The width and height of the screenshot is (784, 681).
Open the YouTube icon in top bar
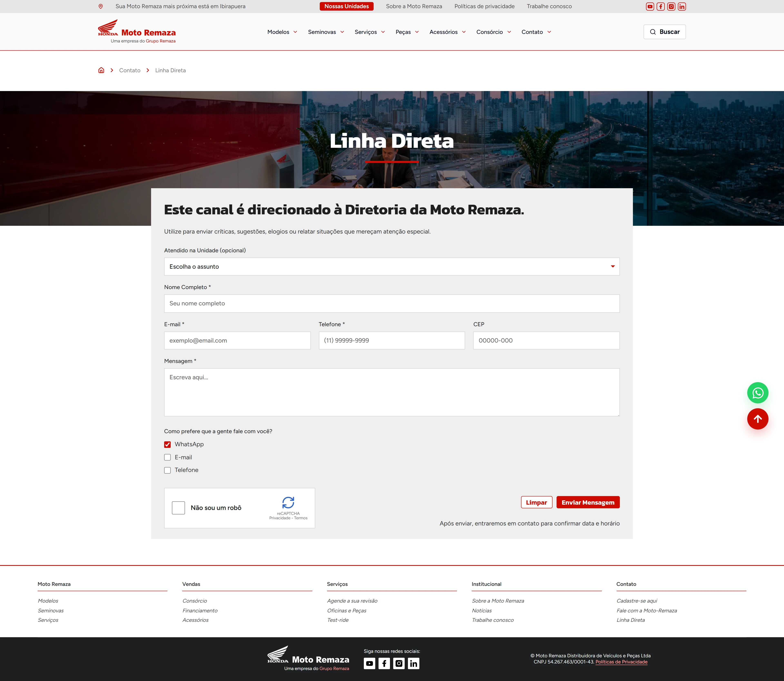click(650, 7)
